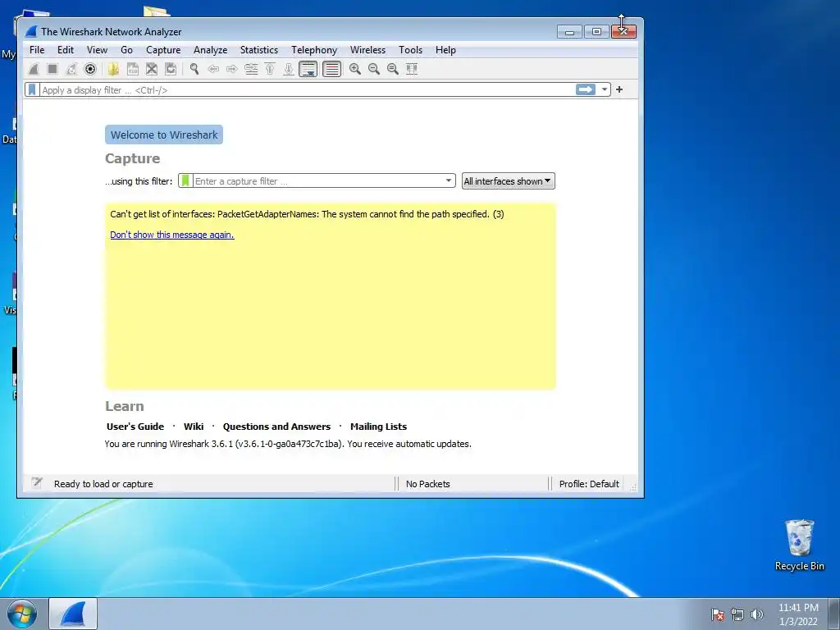This screenshot has height=630, width=840.
Task: Open the All interfaces shown dropdown
Action: [508, 181]
